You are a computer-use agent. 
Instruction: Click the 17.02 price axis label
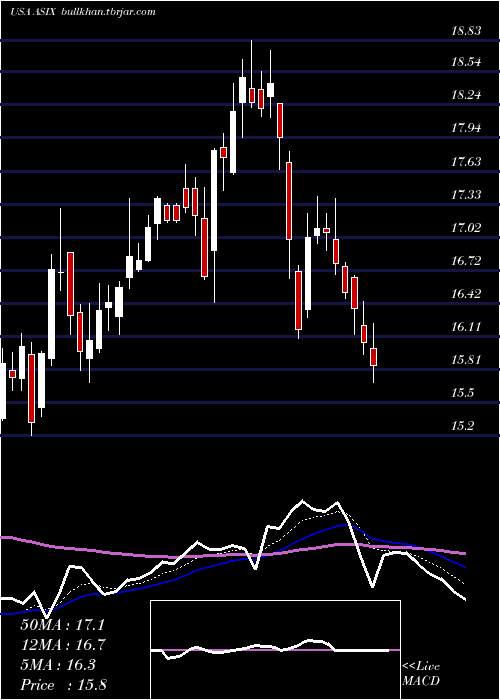[466, 228]
